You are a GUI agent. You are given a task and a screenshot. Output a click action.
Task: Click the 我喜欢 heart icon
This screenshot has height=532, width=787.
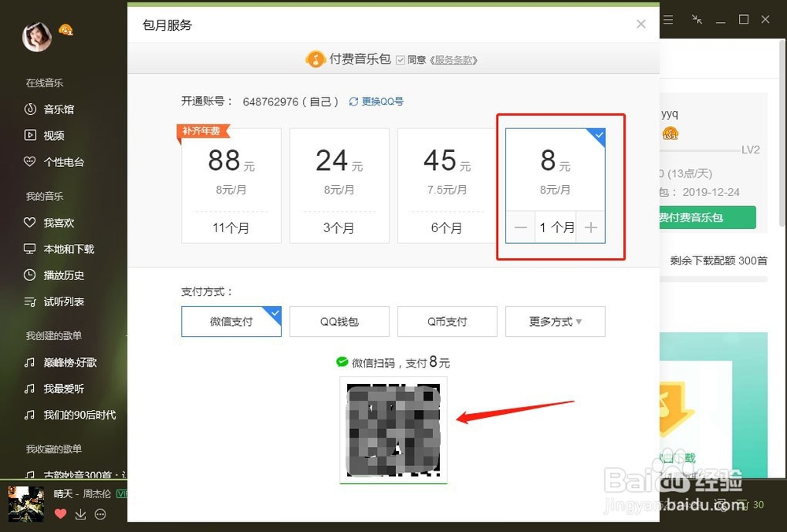[30, 223]
